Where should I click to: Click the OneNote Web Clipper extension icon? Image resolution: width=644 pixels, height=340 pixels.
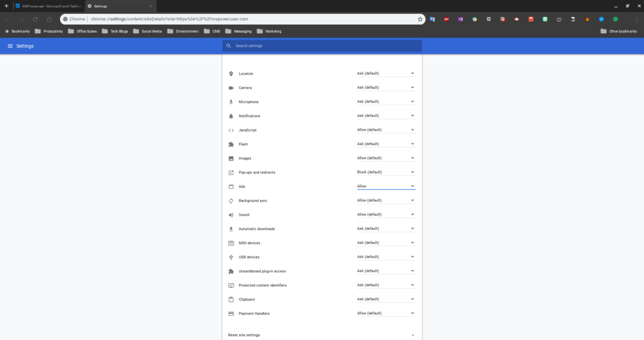tap(460, 19)
